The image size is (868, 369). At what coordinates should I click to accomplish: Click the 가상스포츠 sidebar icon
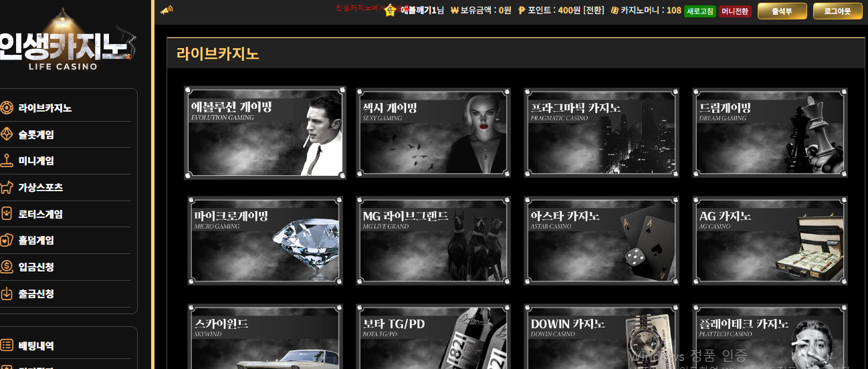pyautogui.click(x=7, y=188)
